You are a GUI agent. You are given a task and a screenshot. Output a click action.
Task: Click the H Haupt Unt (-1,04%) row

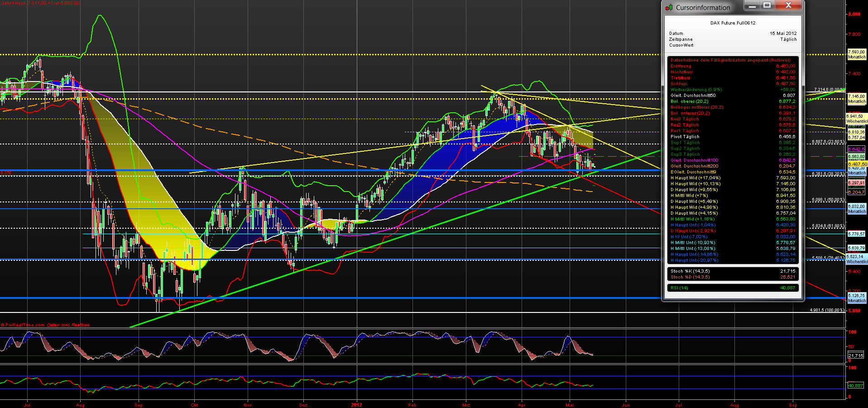click(733, 225)
